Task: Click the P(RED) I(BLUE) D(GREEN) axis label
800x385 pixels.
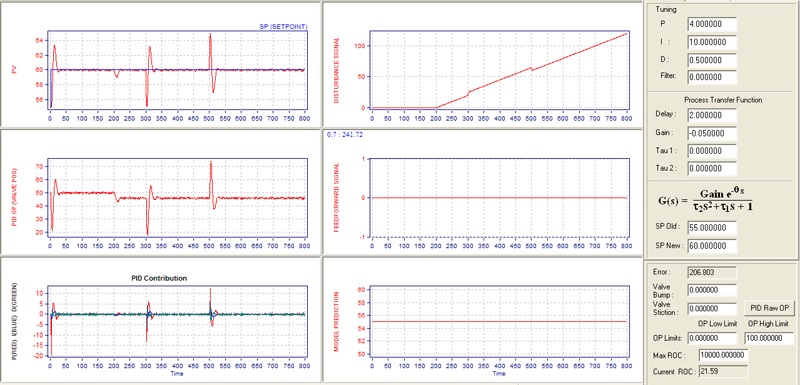Action: click(x=14, y=322)
